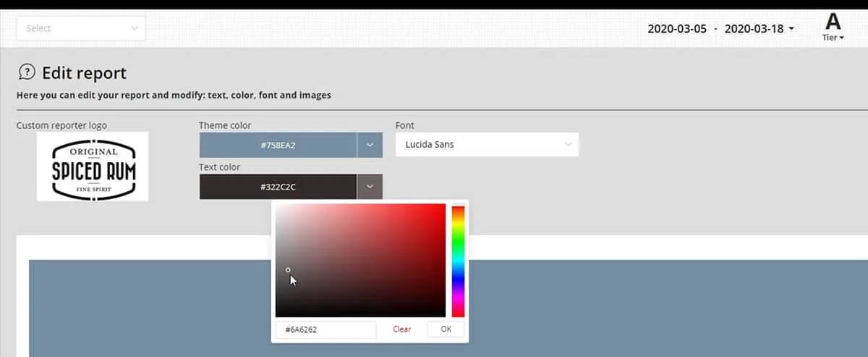Viewport: 868px width, 357px height.
Task: Select the 2020-03-05 start date
Action: 677,29
